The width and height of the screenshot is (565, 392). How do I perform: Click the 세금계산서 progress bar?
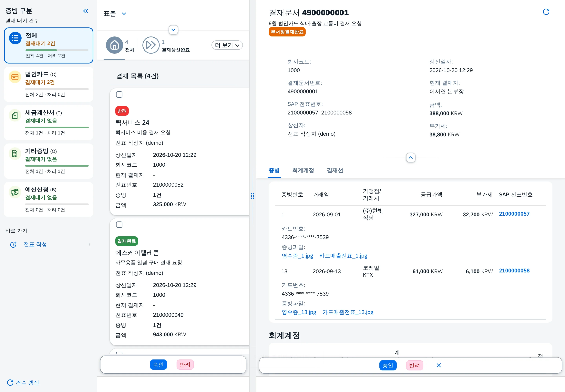point(57,127)
